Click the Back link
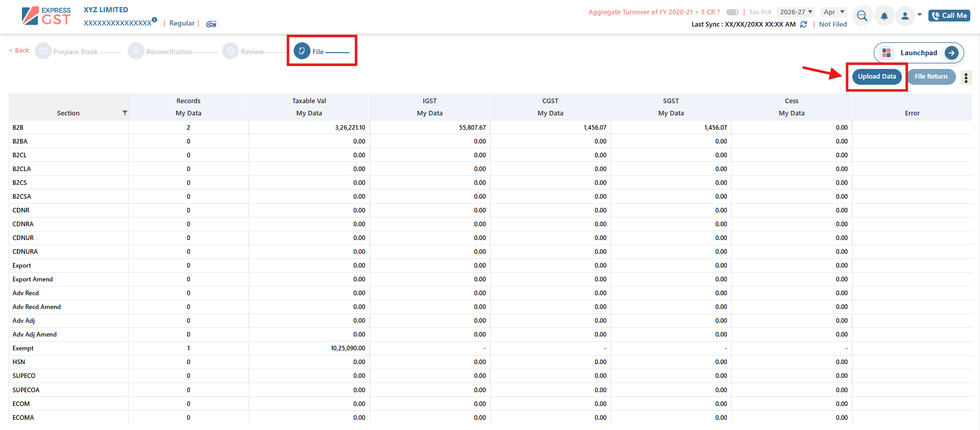Image resolution: width=980 pixels, height=430 pixels. click(x=19, y=51)
